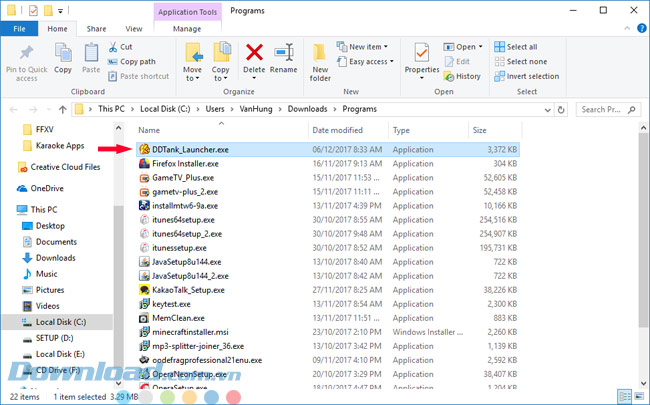Select Firefox Installer.exe file
The image size is (650, 405).
185,163
